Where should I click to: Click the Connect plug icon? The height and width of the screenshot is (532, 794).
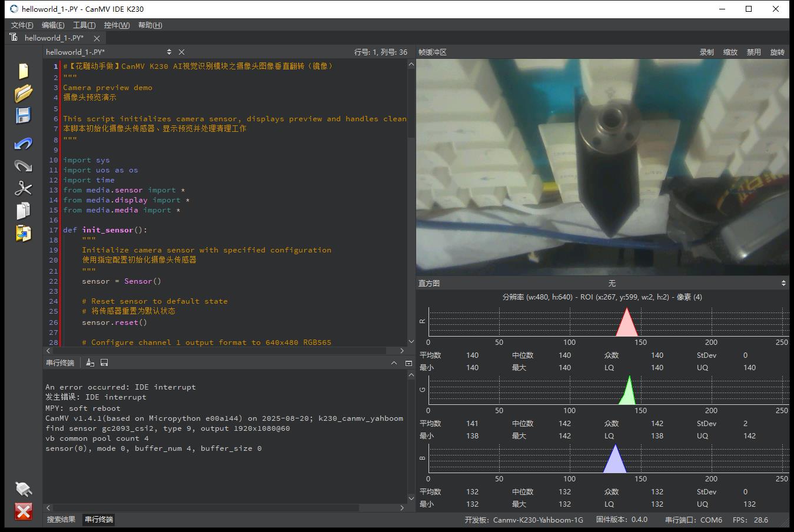23,488
